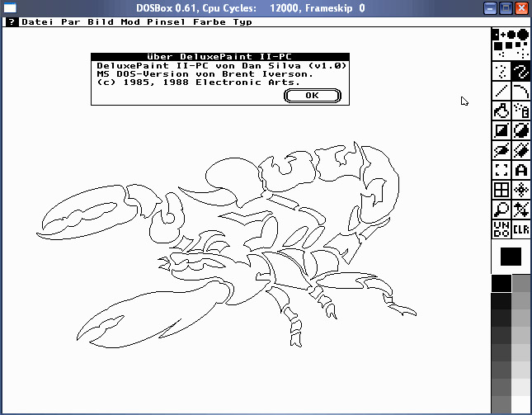Screen dimensions: 532x415
Task: Select the paint bucket fill tool
Action: click(501, 111)
